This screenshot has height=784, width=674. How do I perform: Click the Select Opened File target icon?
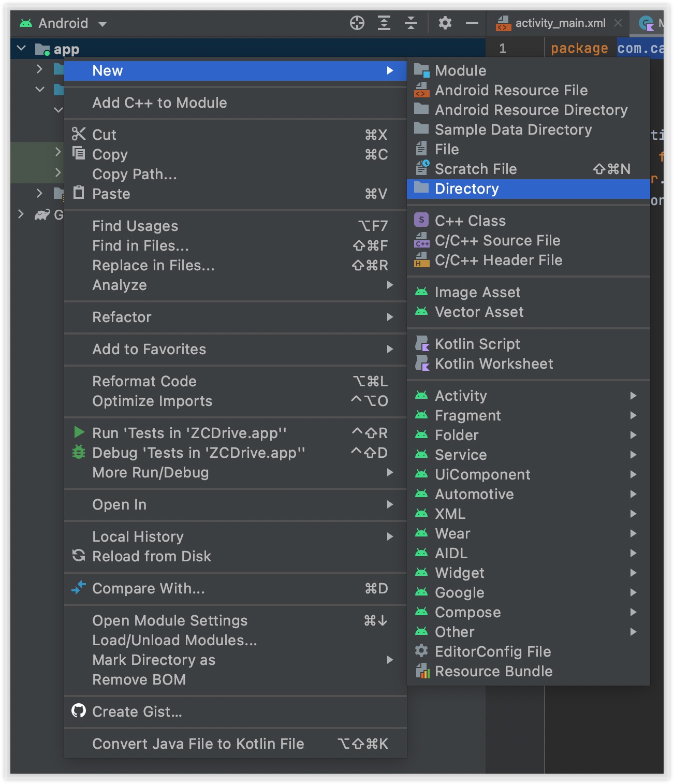point(357,23)
